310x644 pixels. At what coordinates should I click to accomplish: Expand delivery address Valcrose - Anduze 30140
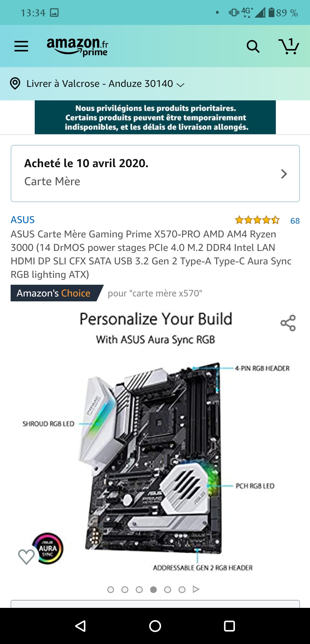105,84
